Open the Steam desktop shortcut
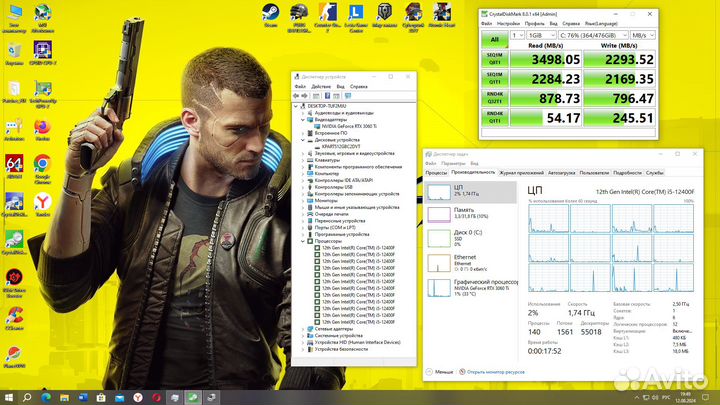 coord(270,16)
